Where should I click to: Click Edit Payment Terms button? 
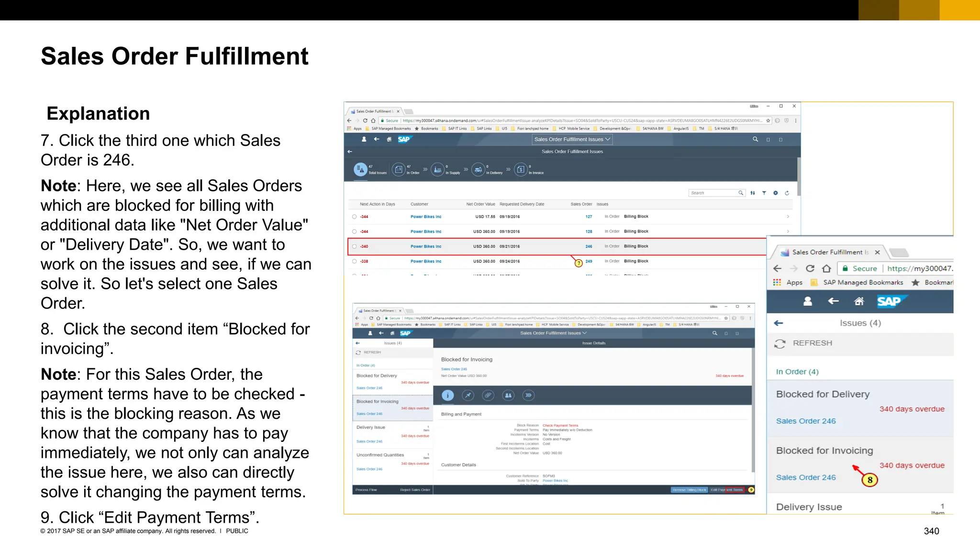(x=726, y=490)
